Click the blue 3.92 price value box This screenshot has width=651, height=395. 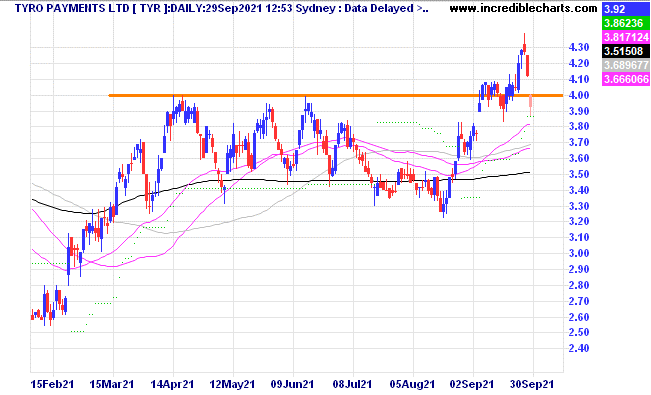[x=626, y=9]
